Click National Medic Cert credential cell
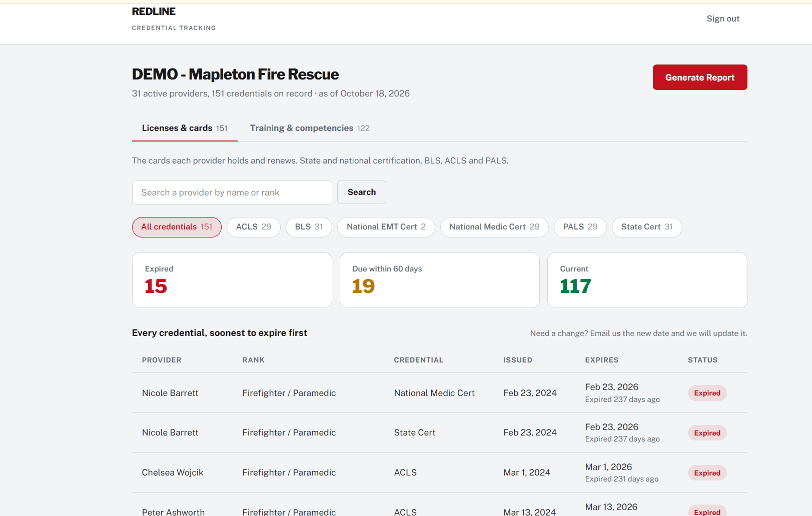812x516 pixels. [x=434, y=393]
